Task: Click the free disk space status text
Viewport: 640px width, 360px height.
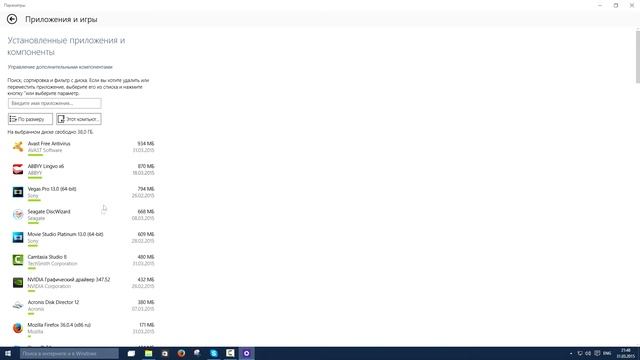Action: [50, 132]
